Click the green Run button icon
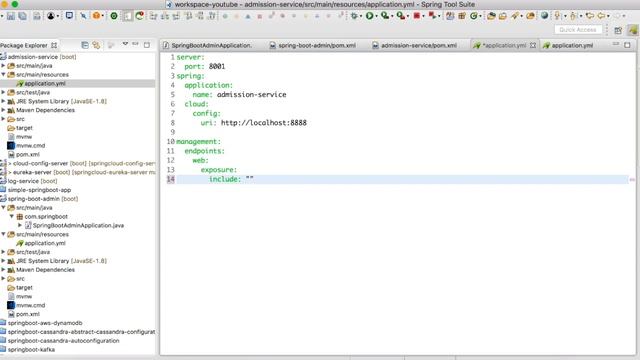This screenshot has height=360, width=640. tap(369, 16)
